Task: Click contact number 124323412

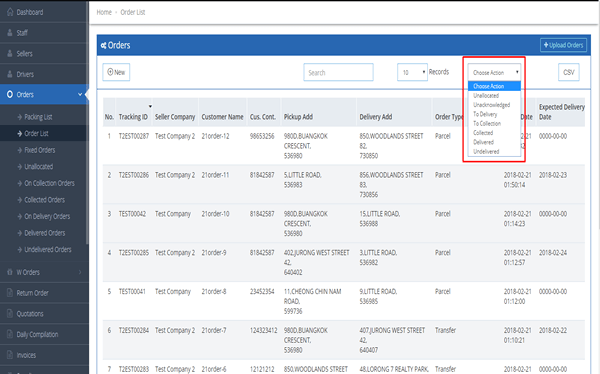Action: point(263,330)
